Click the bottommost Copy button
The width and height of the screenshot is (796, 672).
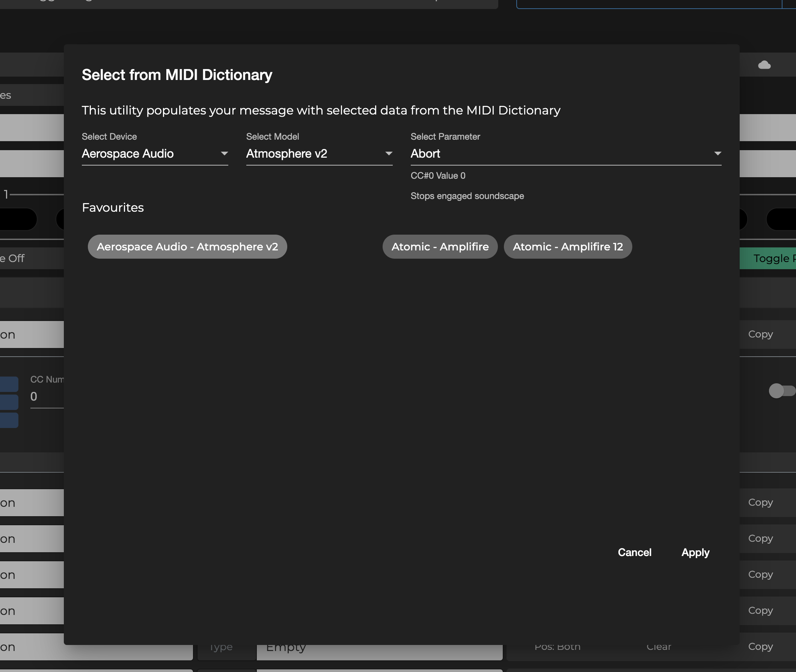(x=760, y=646)
